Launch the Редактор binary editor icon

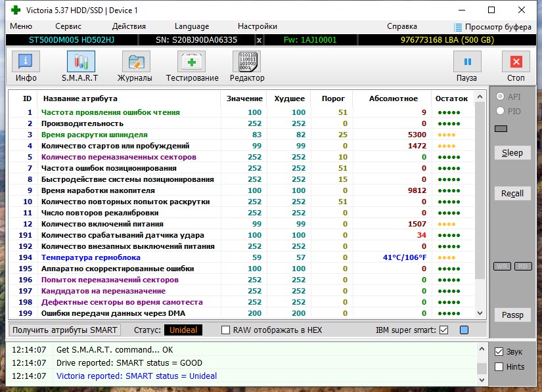pos(247,62)
